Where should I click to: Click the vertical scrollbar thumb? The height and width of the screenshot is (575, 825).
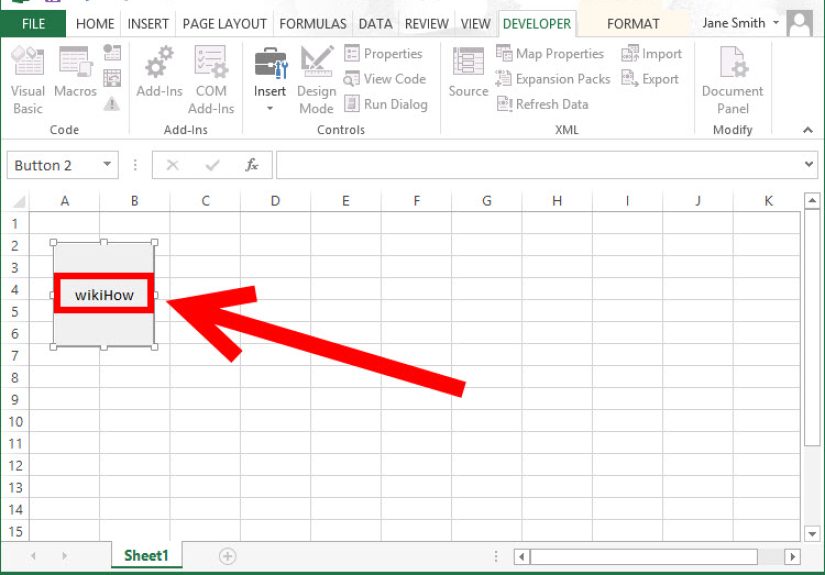coord(812,327)
